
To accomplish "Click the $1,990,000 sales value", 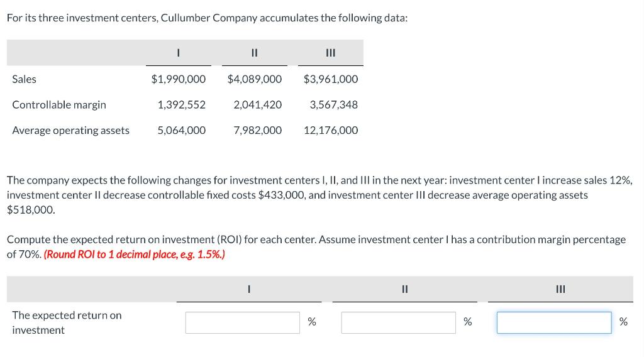I will click(179, 79).
